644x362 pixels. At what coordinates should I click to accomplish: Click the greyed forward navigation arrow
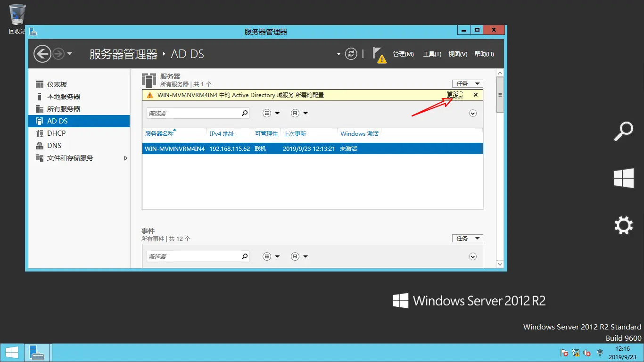pyautogui.click(x=58, y=54)
